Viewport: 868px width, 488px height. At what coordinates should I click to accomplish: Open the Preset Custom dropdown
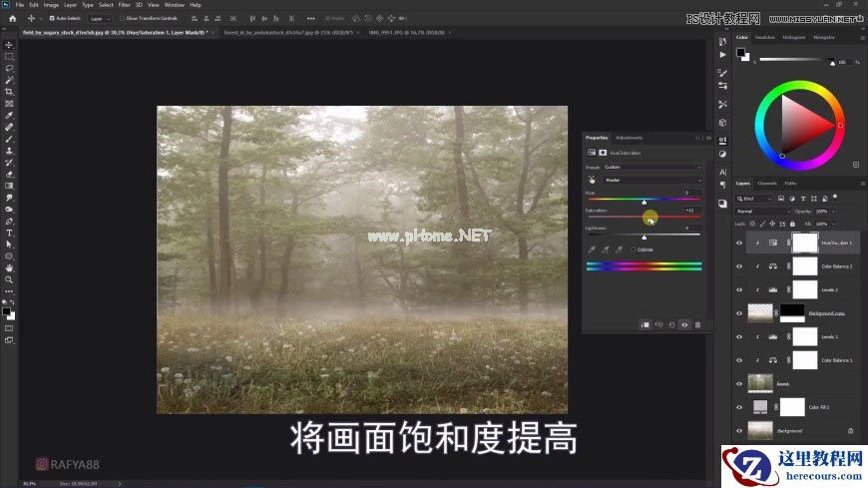tap(652, 167)
